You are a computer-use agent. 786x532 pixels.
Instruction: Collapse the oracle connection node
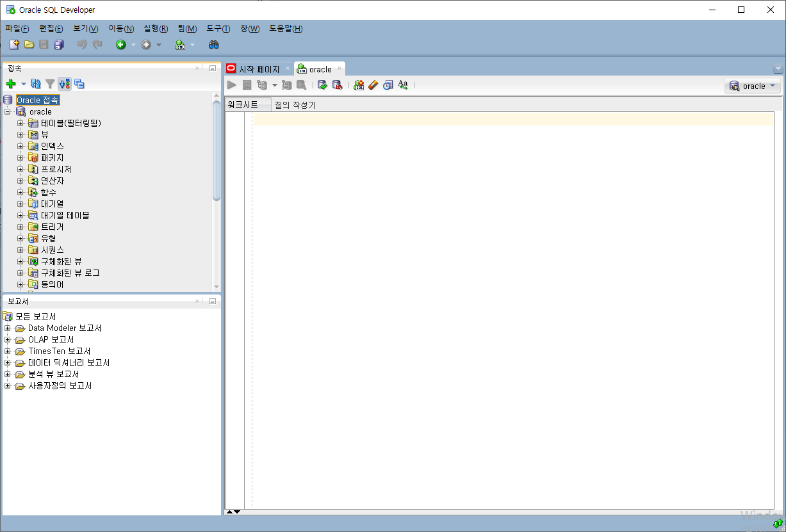pos(8,111)
